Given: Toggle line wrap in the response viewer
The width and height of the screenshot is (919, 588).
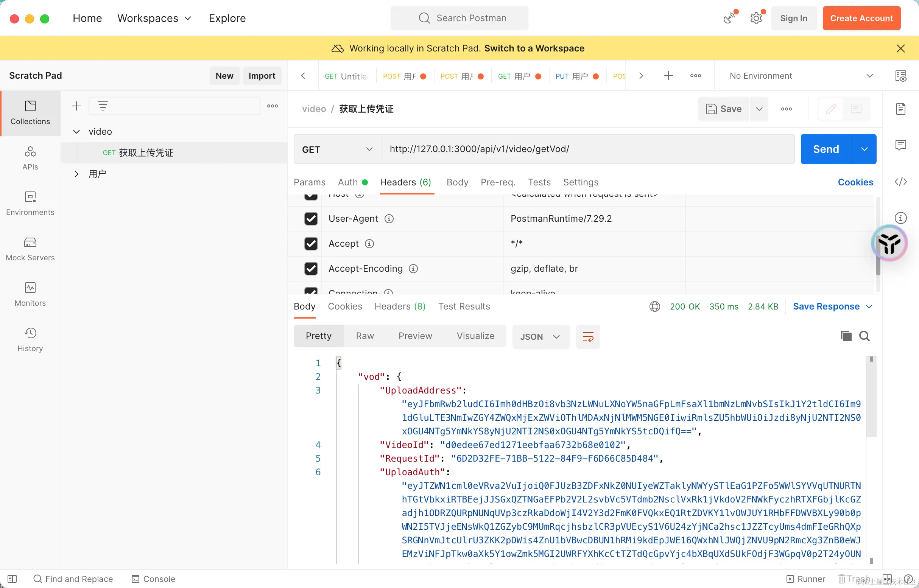Looking at the screenshot, I should pyautogui.click(x=587, y=336).
